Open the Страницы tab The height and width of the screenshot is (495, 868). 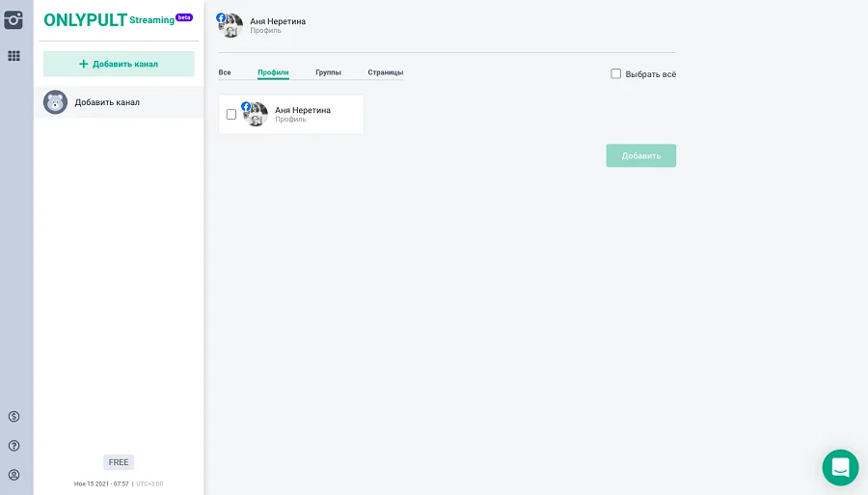385,72
